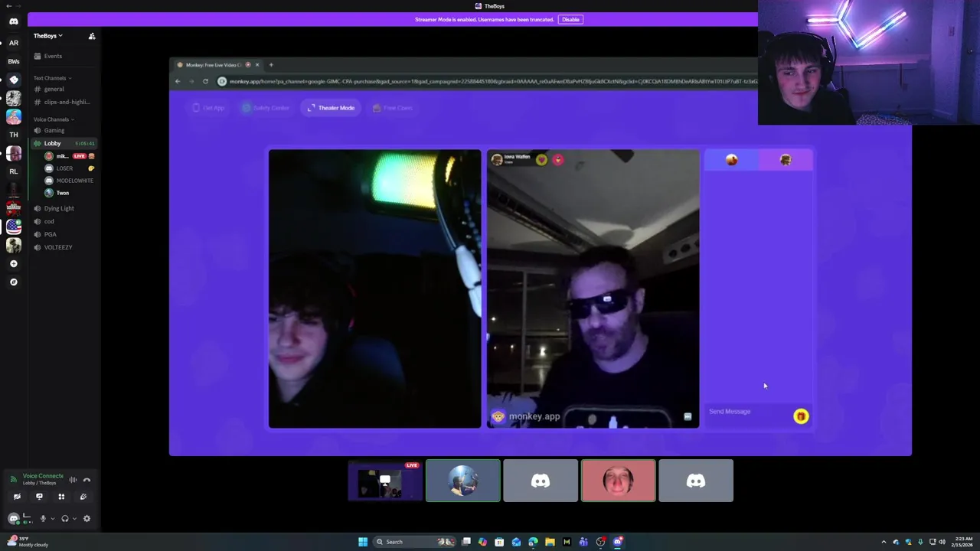
Task: Open Discord from the taskbar
Action: click(x=617, y=542)
